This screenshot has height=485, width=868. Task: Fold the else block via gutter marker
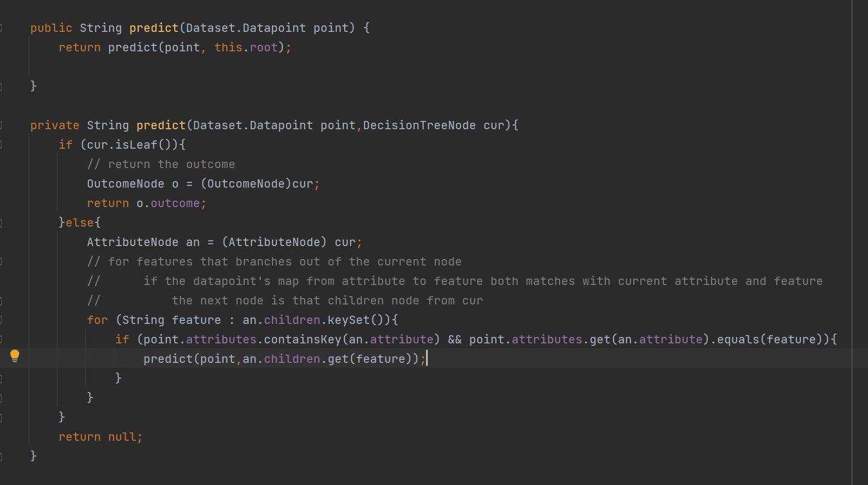2,222
